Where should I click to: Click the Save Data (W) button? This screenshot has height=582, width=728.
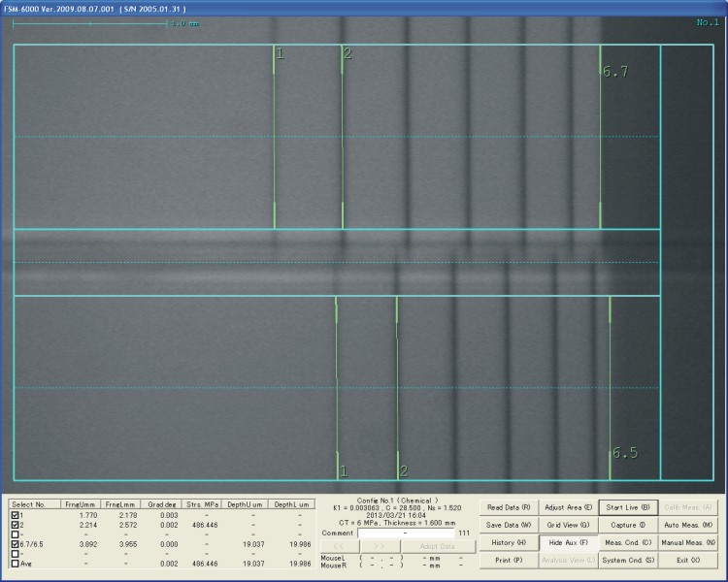(508, 525)
